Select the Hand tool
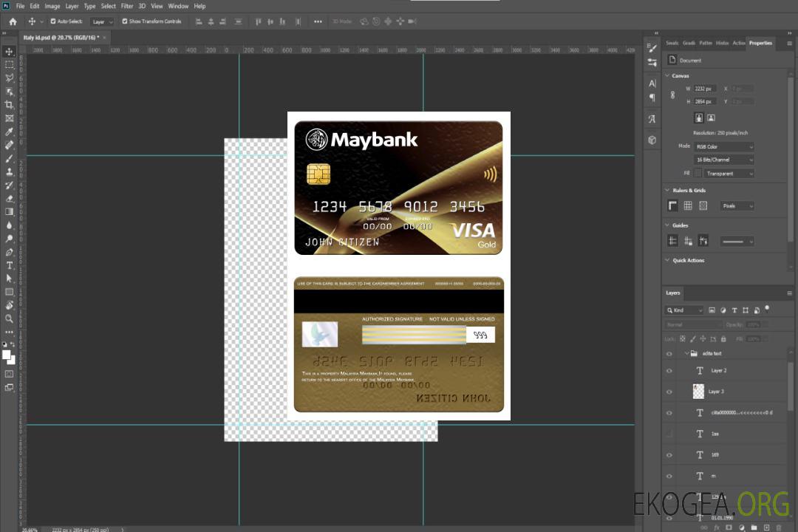Image resolution: width=798 pixels, height=532 pixels. coord(9,305)
